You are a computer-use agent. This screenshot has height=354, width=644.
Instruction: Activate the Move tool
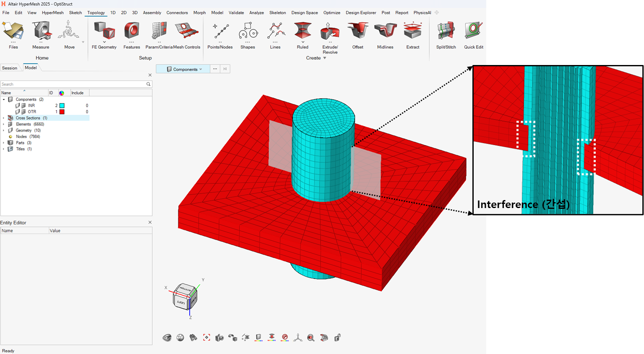coord(69,35)
